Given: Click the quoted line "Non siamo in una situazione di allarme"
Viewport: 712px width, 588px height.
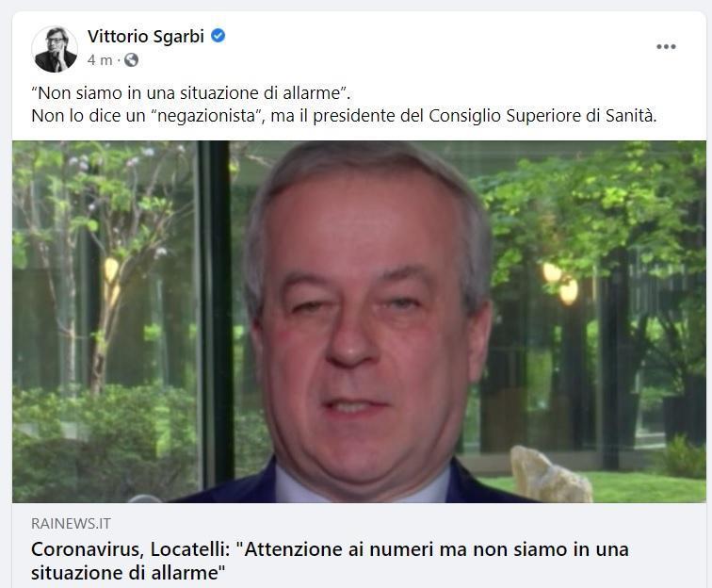Looking at the screenshot, I should pos(190,93).
